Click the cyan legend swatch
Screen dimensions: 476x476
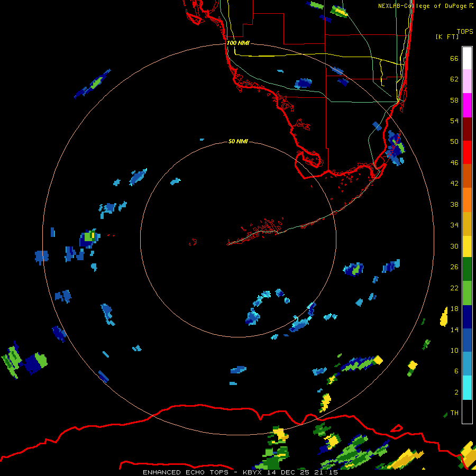(467, 388)
